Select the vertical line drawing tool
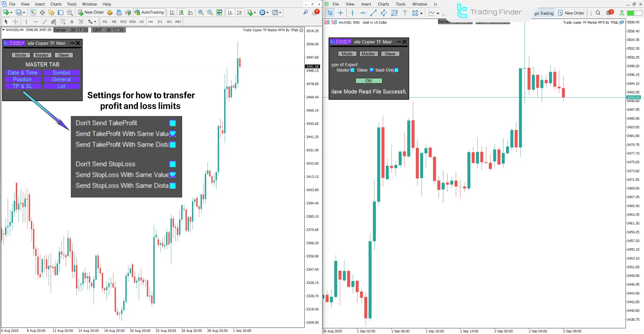The height and width of the screenshot is (334, 644). (26, 21)
